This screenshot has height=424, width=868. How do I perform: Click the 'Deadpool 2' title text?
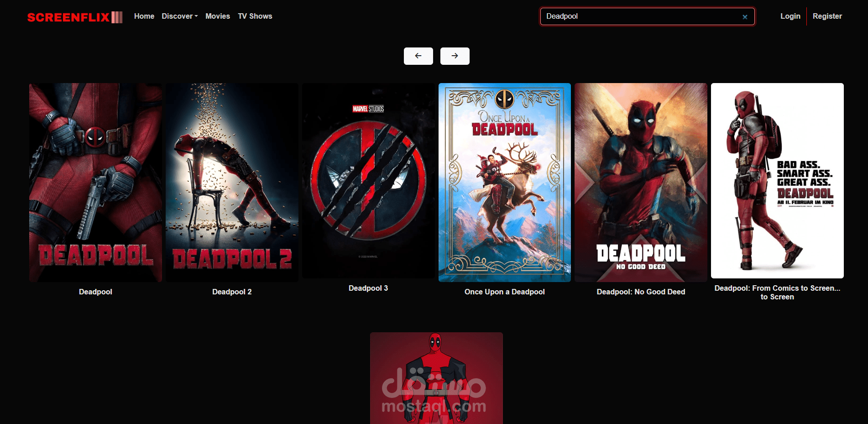point(232,292)
